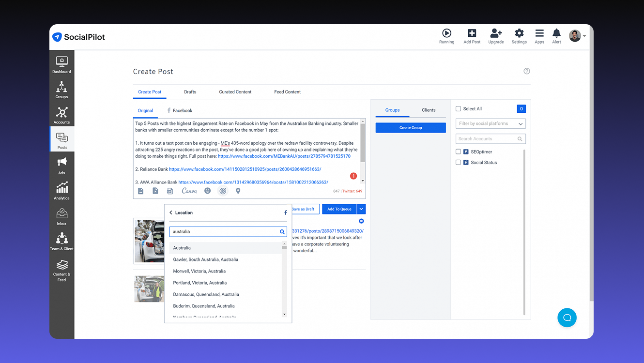
Task: Click the add GIF icon below post text
Action: [170, 191]
